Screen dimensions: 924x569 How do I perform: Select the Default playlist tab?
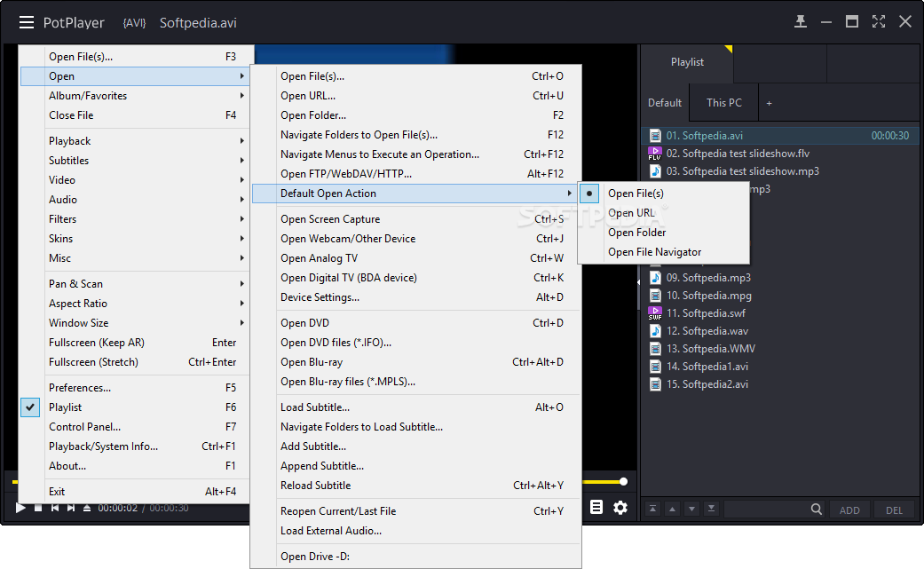pyautogui.click(x=665, y=102)
